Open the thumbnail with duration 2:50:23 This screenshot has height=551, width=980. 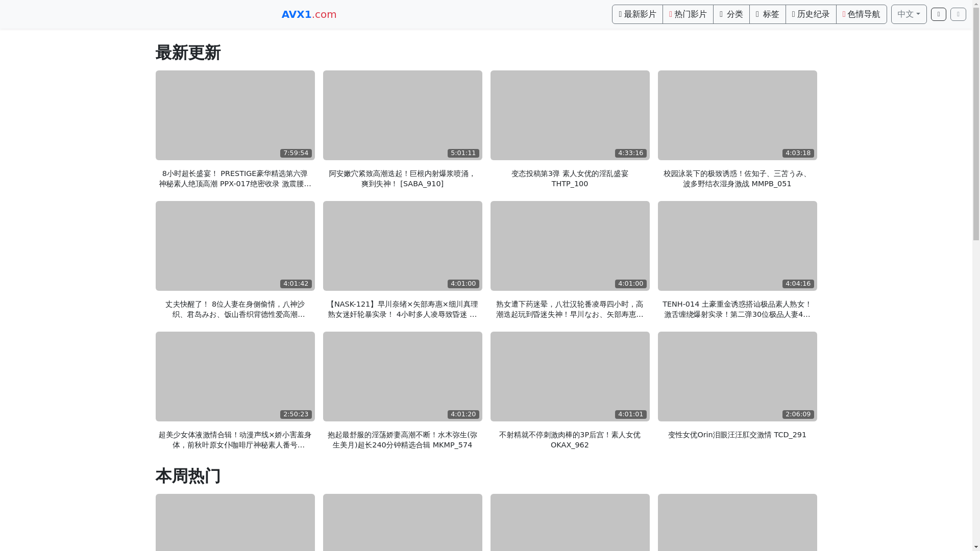[x=235, y=377]
